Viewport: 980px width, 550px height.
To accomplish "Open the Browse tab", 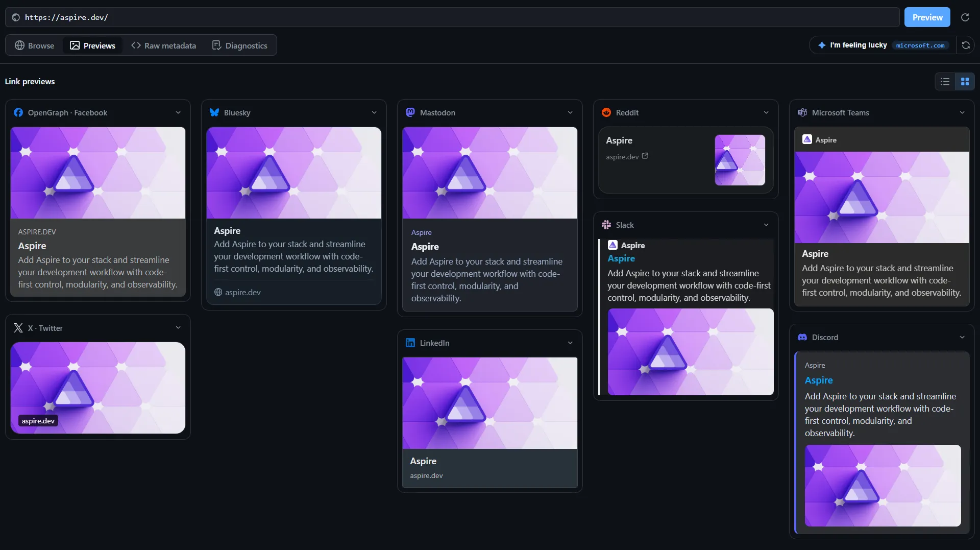I will pyautogui.click(x=34, y=45).
